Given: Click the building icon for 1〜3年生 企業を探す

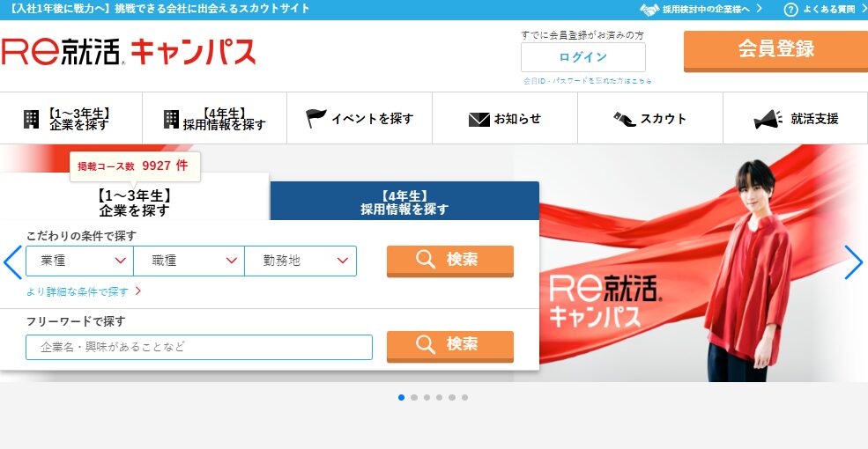Looking at the screenshot, I should [32, 119].
